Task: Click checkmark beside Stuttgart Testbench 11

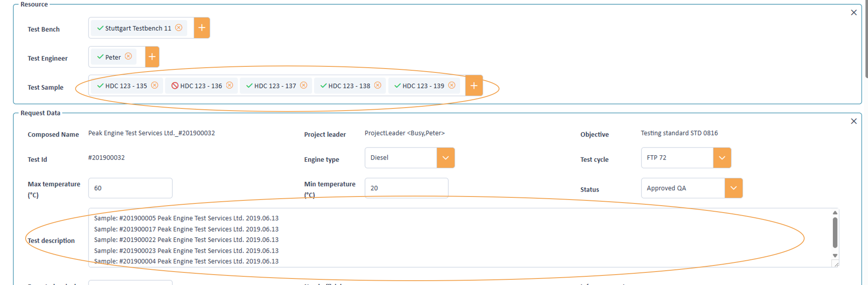Action: coord(100,28)
